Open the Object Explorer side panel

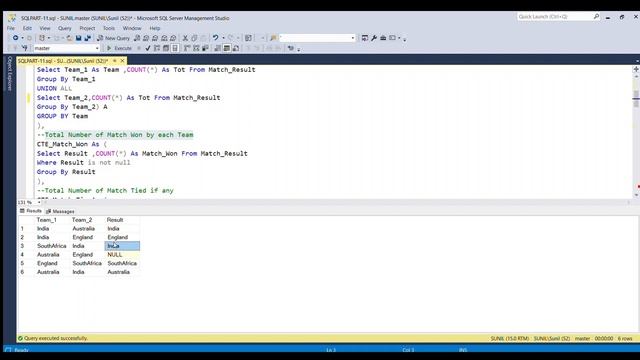coord(10,73)
